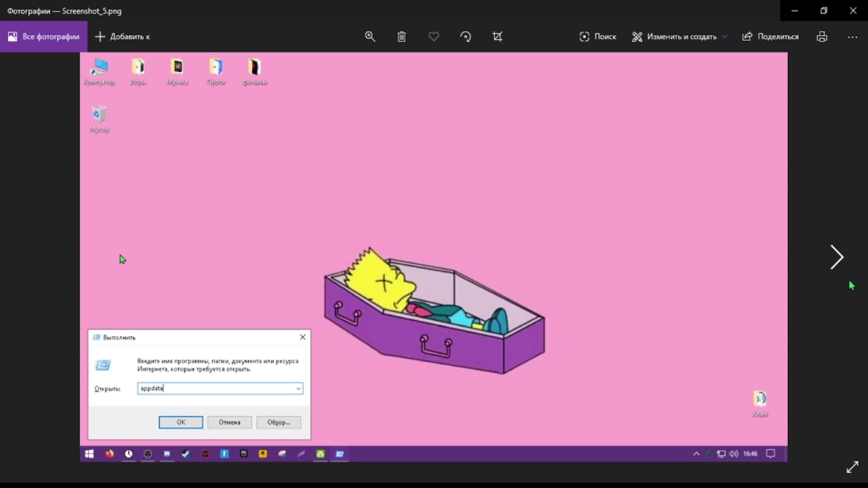Open the 'Все фотографии' gallery view
Viewport: 868px width, 488px height.
coord(43,37)
